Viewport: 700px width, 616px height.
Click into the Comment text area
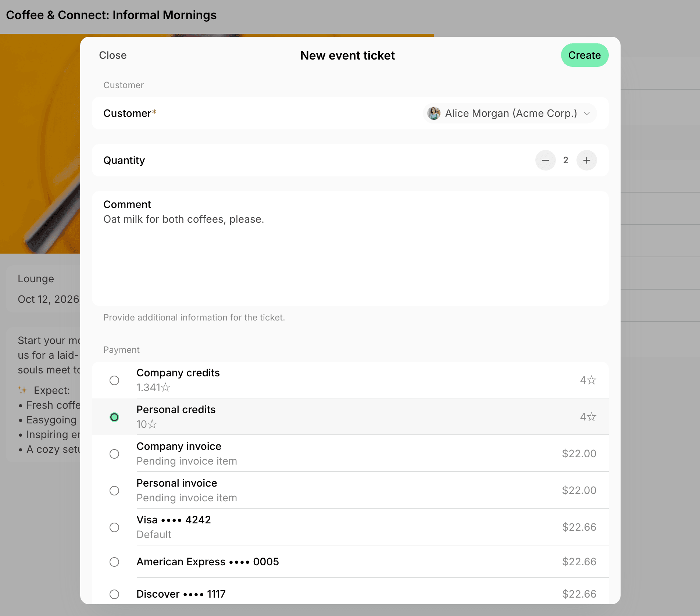click(x=350, y=248)
